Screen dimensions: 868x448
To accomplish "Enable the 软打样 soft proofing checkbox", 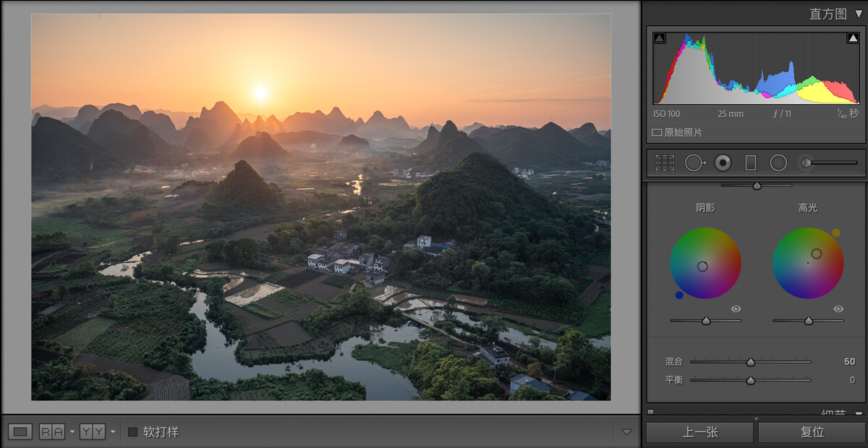I will tap(132, 432).
